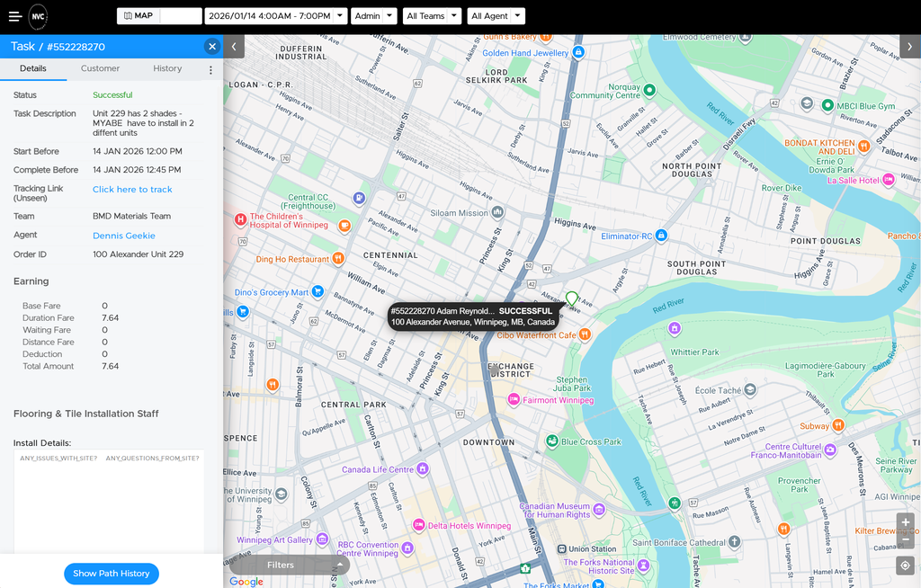Toggle the MAP view switch
This screenshot has width=921, height=588.
tap(159, 16)
